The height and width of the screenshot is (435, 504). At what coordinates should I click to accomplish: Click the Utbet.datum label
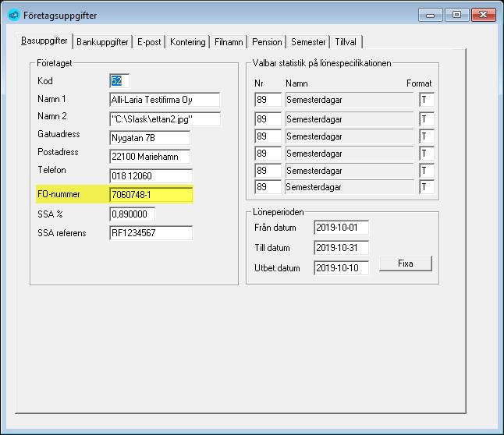[277, 268]
